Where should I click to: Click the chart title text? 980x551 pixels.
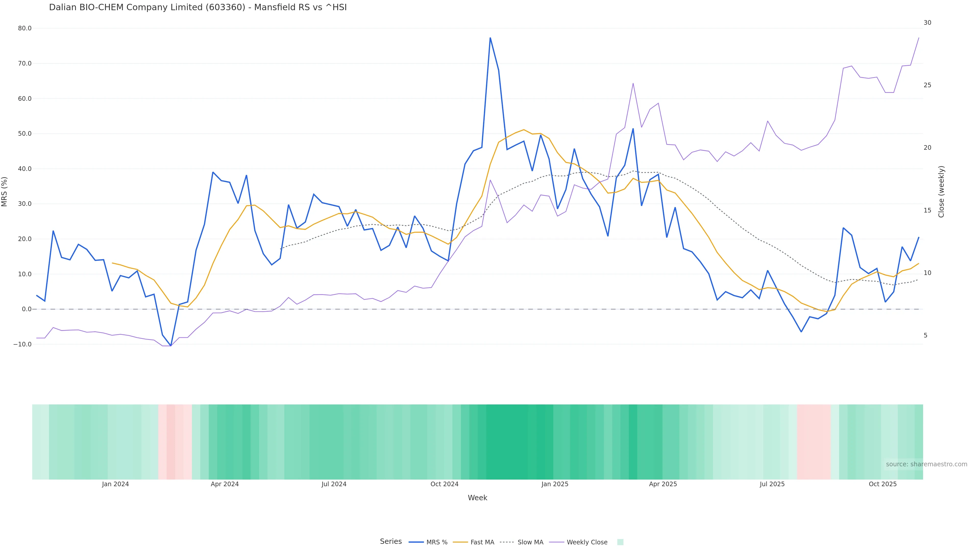point(198,7)
